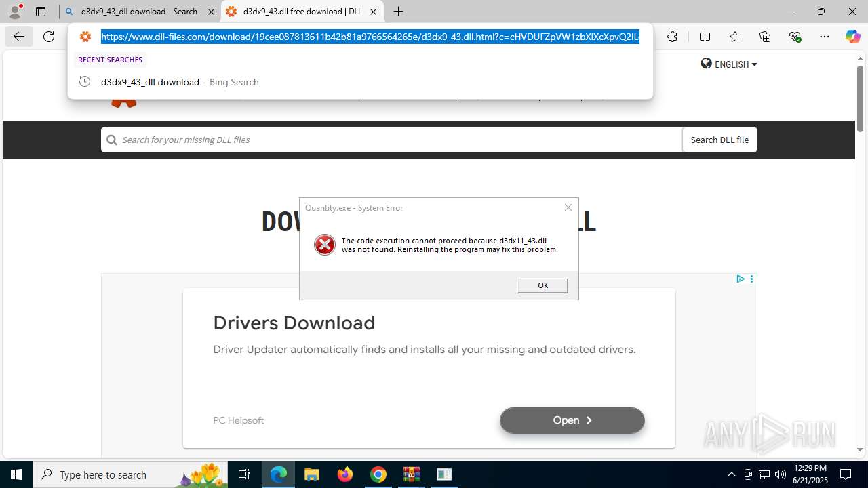Click PC Helpsoft advertiser text
The height and width of the screenshot is (488, 868).
[239, 420]
